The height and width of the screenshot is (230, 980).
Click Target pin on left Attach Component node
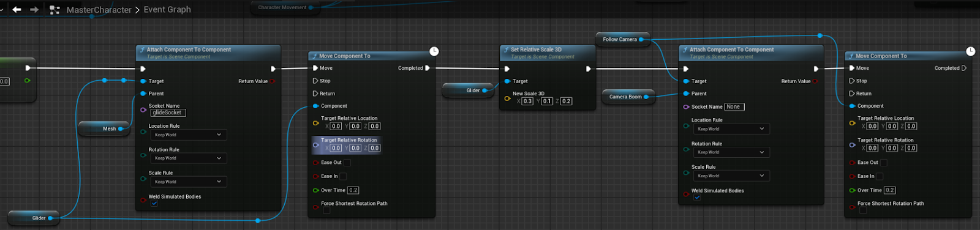(143, 81)
